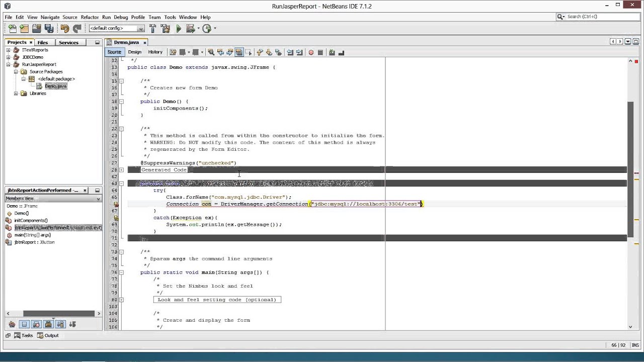
Task: Toggle Show Fields filter in Navigator
Action: [24, 324]
